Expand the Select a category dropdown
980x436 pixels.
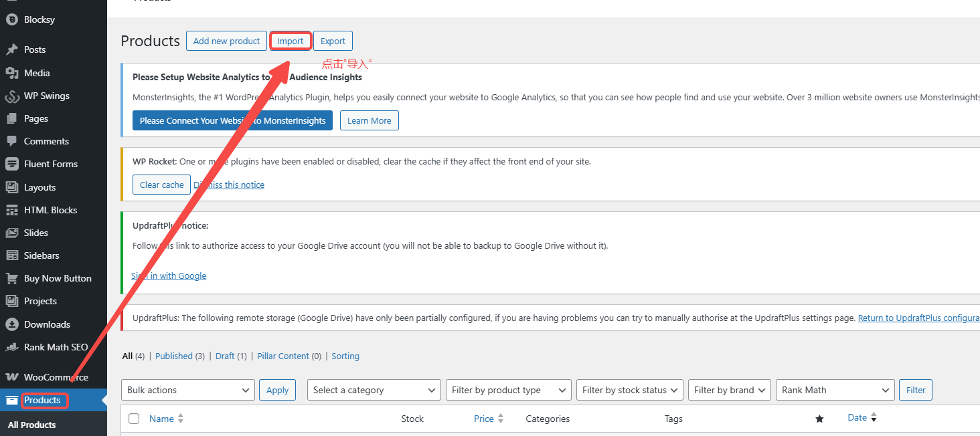374,390
